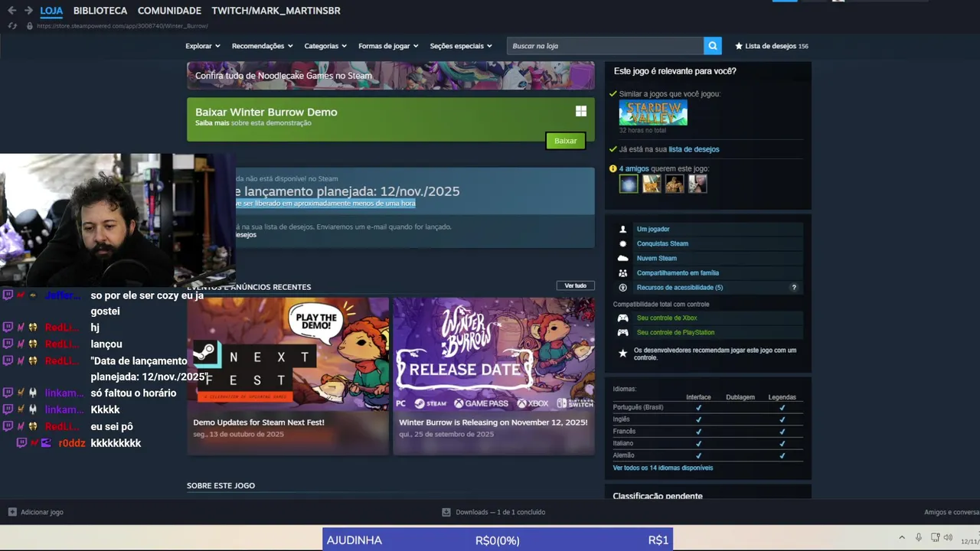Image resolution: width=980 pixels, height=551 pixels.
Task: Go back with the back arrow
Action: pos(11,11)
